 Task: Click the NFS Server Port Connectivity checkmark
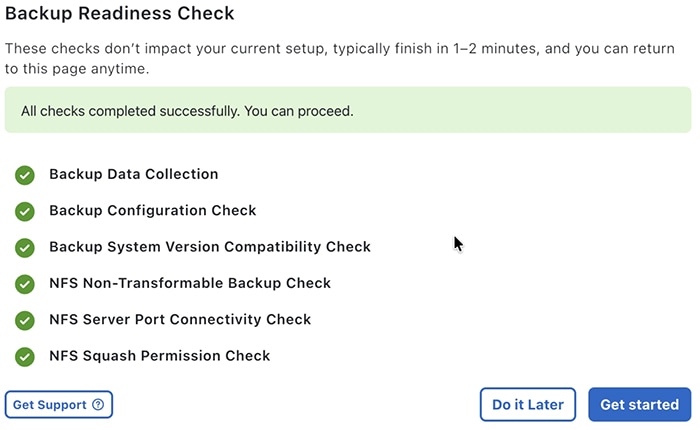(25, 320)
